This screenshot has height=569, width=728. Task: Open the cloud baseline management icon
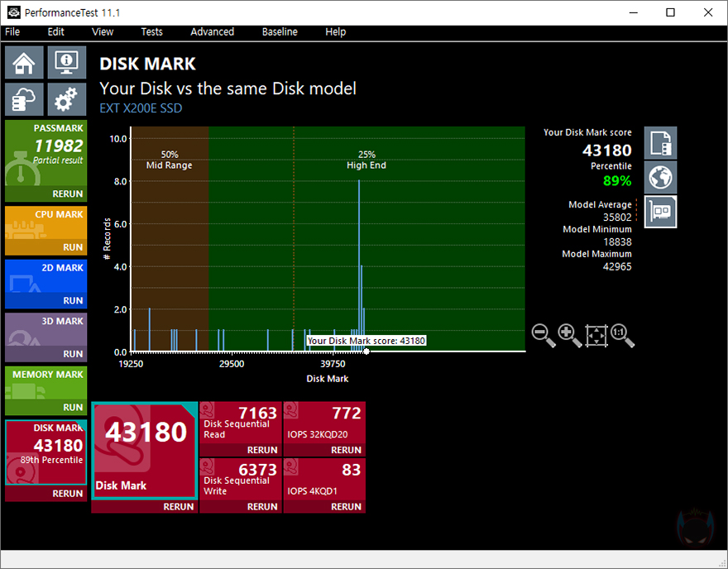[24, 99]
